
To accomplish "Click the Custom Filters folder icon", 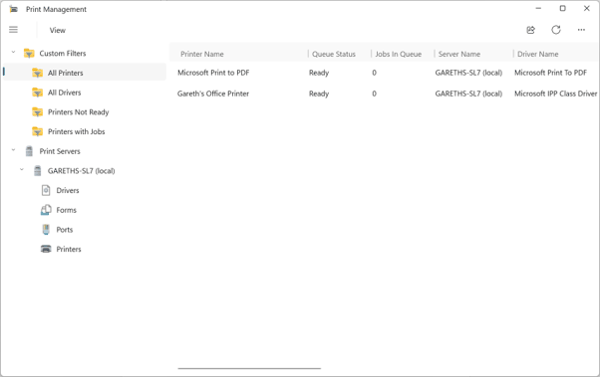I will point(29,53).
